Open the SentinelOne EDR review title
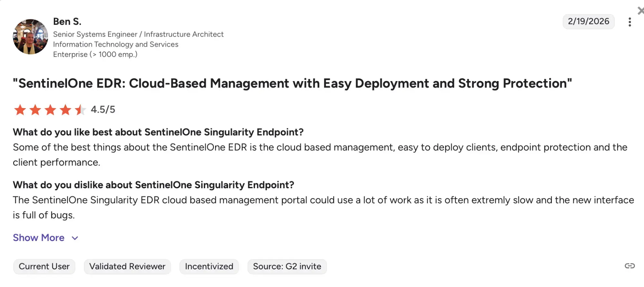Screen dimensions: 644x287 pos(292,83)
